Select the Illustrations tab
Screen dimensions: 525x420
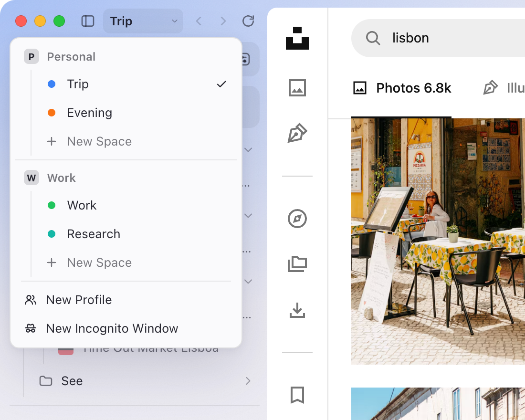tap(504, 88)
